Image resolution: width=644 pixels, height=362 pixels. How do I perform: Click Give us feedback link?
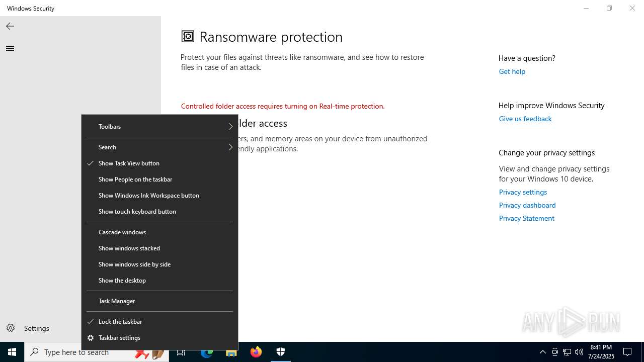[x=525, y=119]
